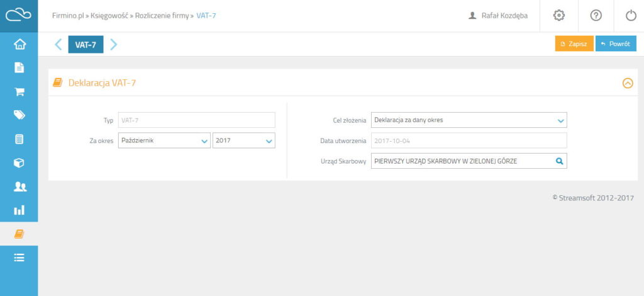Go back using the Powrót button

coord(616,44)
